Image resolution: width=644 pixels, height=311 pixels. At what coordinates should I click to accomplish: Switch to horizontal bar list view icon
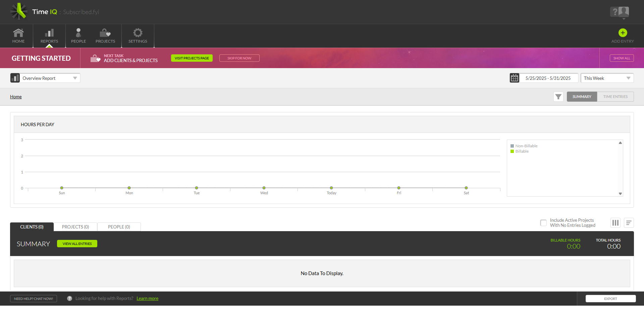[629, 223]
